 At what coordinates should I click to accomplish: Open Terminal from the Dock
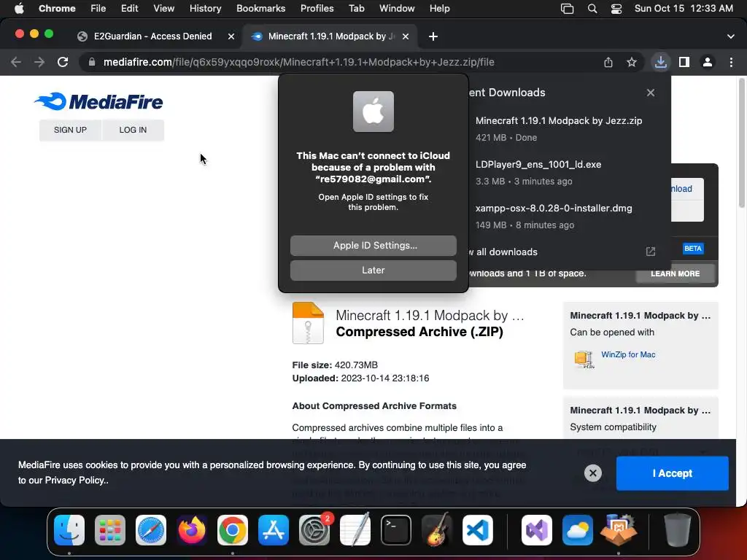pyautogui.click(x=396, y=530)
